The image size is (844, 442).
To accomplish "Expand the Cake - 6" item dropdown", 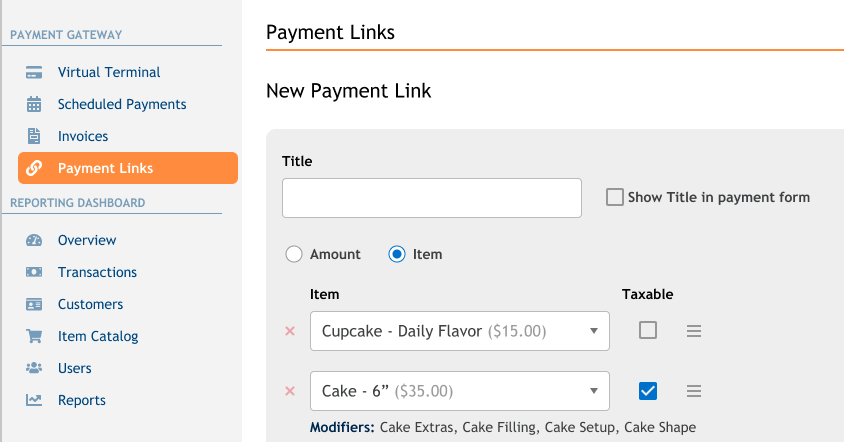I will [x=460, y=391].
